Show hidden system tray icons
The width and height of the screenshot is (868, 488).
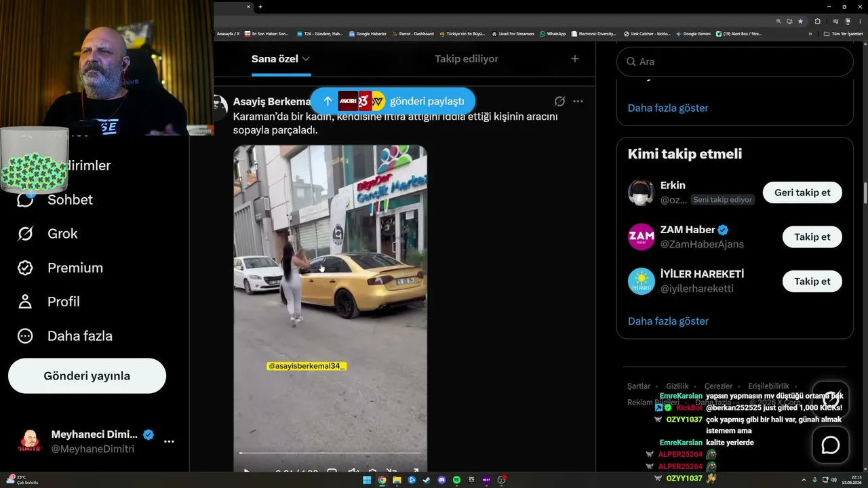(x=804, y=480)
